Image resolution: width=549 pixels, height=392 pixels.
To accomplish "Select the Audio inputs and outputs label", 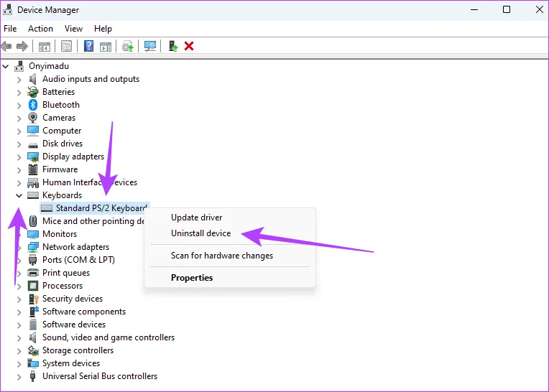I will pyautogui.click(x=91, y=79).
